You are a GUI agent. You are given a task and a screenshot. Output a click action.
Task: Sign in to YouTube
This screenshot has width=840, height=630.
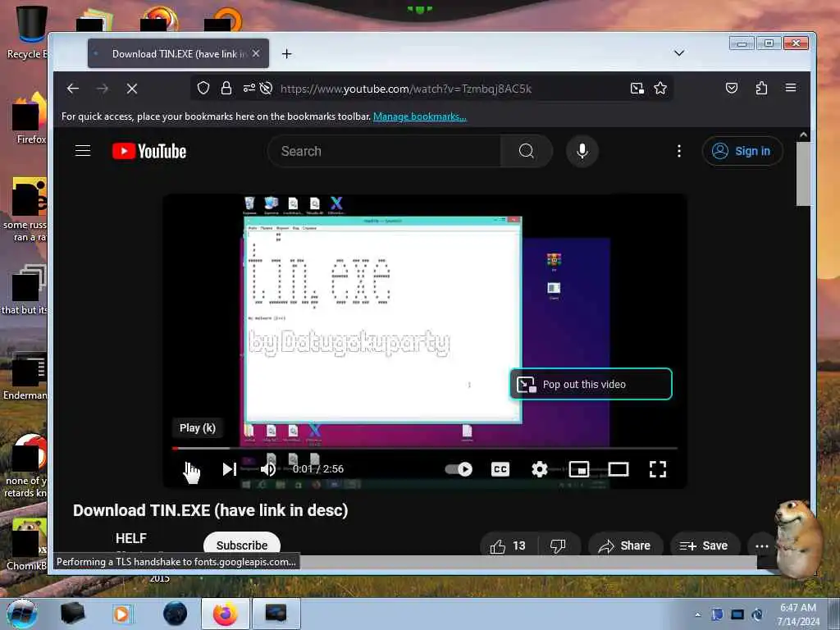click(742, 151)
